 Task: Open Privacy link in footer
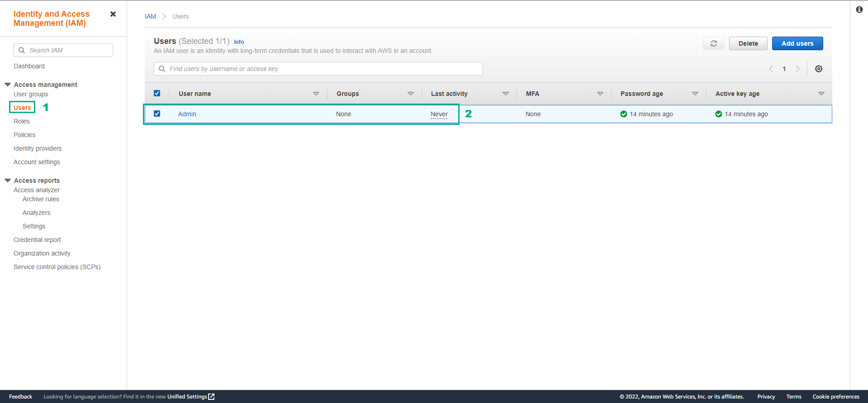[766, 397]
